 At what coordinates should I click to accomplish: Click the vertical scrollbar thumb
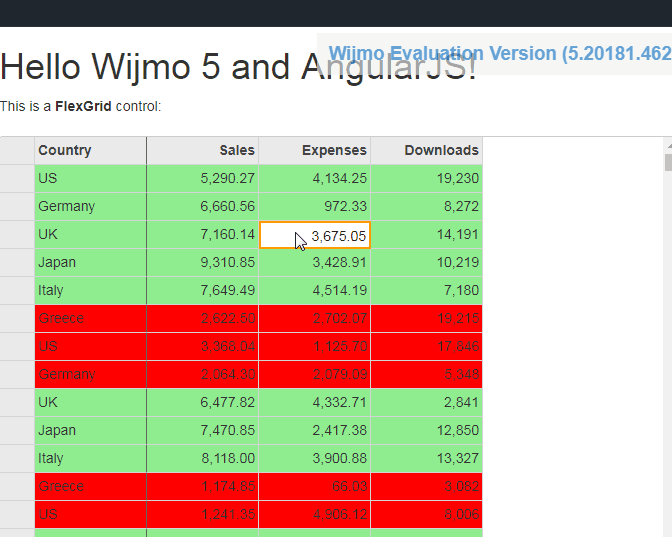[x=667, y=163]
